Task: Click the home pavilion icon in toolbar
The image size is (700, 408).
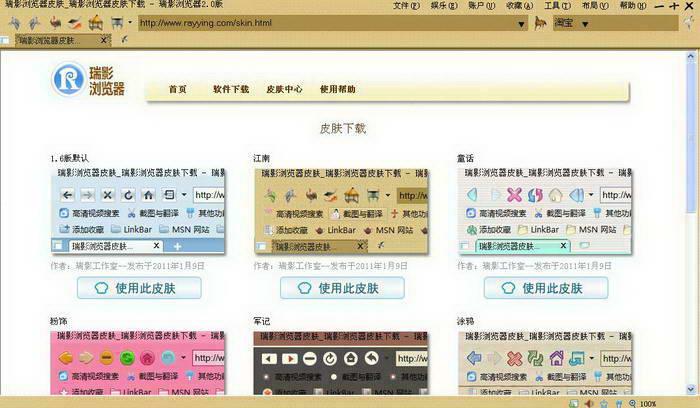Action: (x=95, y=22)
